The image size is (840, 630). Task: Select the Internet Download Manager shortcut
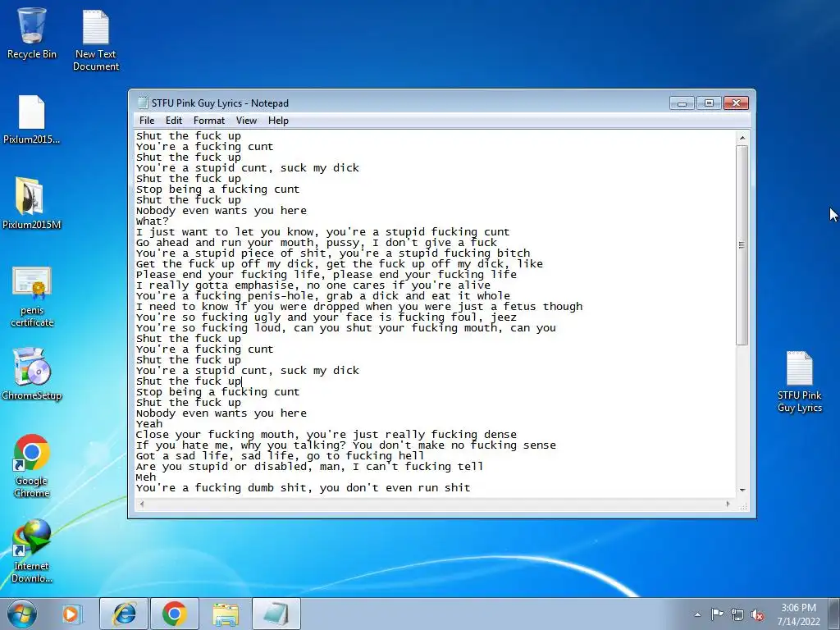32,550
